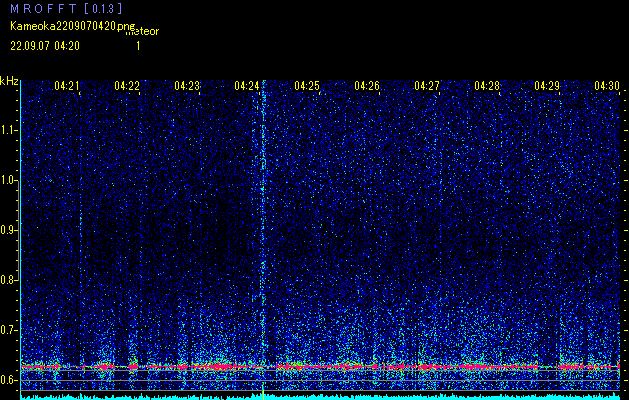This screenshot has height=400, width=629.
Task: Click the 04:29 time marker
Action: 547,85
